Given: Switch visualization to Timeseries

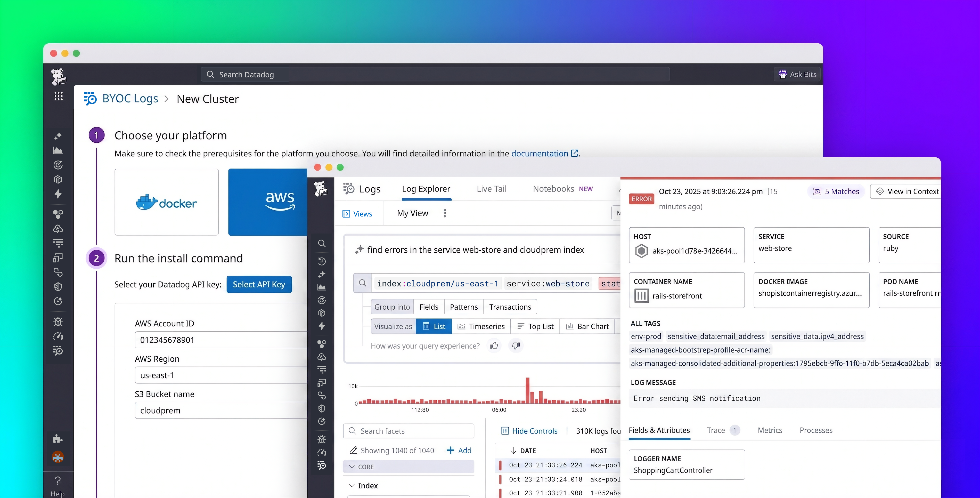Looking at the screenshot, I should coord(481,326).
